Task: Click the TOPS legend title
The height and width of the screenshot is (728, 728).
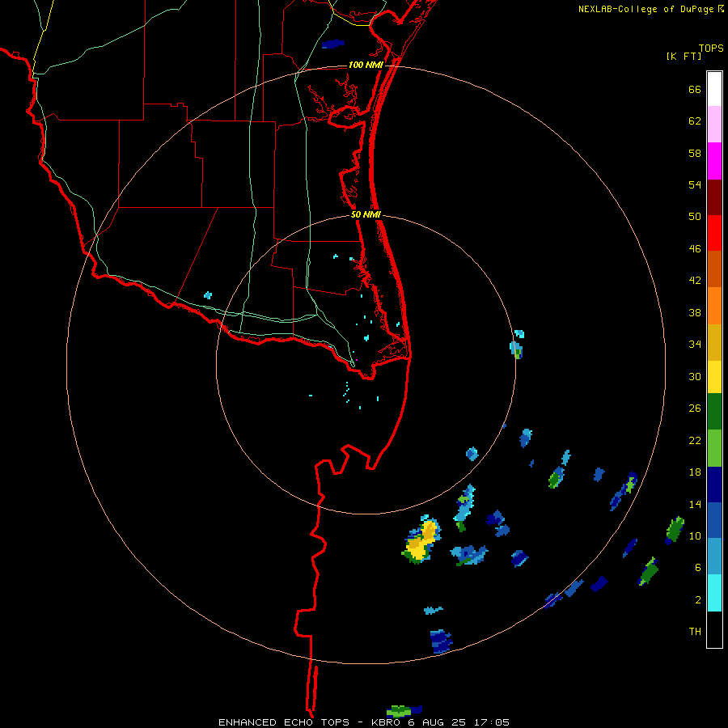Action: click(711, 49)
